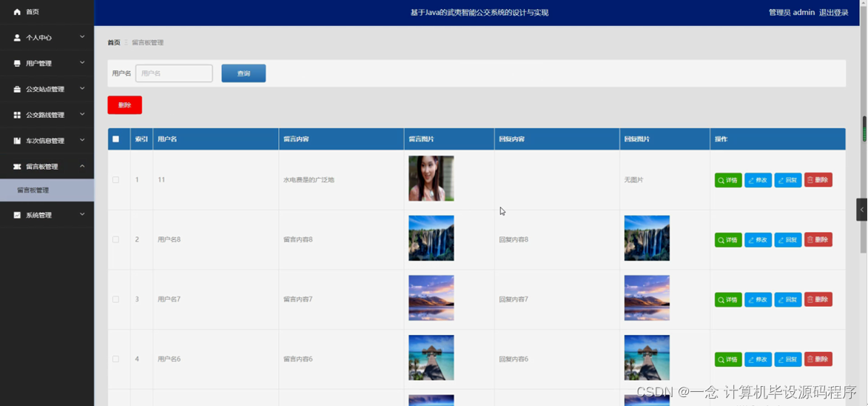Expand the 系统管理 menu chevron
The height and width of the screenshot is (406, 868).
[x=82, y=214]
